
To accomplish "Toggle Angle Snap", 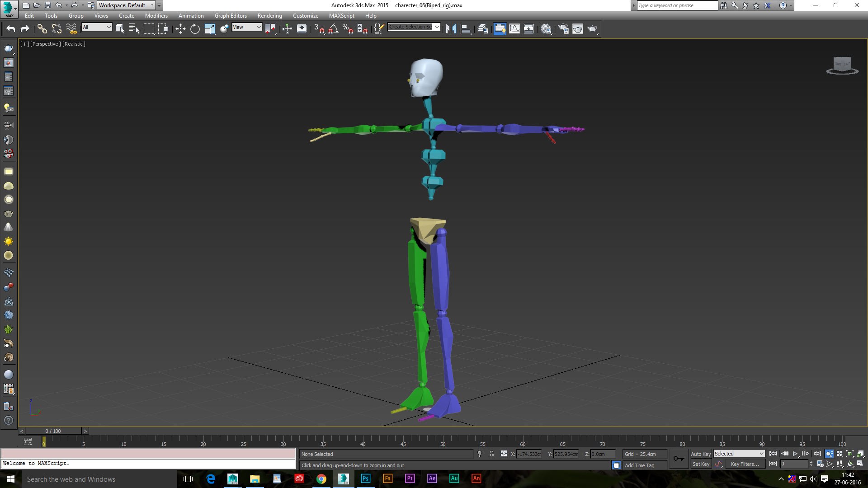I will tap(334, 29).
